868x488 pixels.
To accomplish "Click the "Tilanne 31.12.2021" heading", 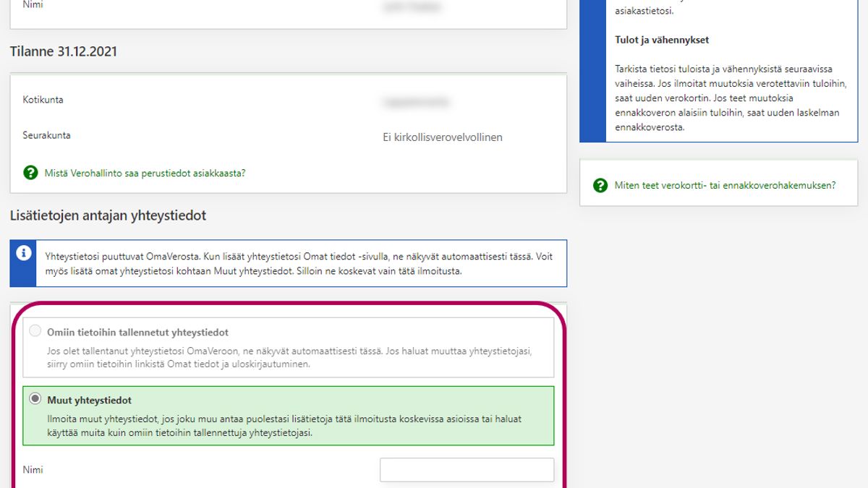I will pyautogui.click(x=63, y=52).
